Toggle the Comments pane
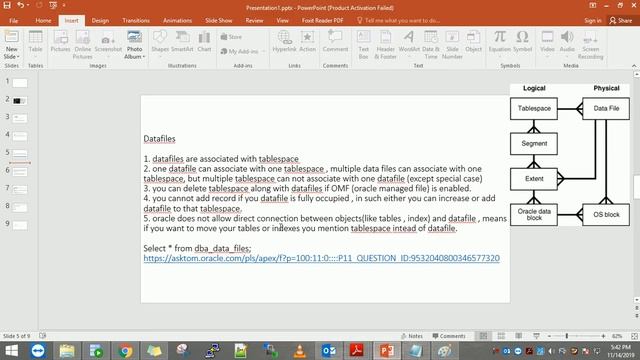The height and width of the screenshot is (360, 640). (449, 336)
